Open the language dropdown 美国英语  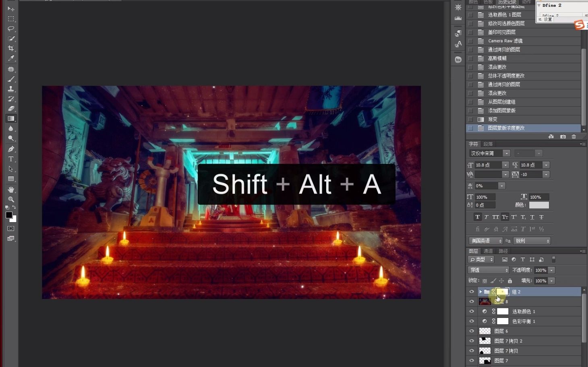486,241
